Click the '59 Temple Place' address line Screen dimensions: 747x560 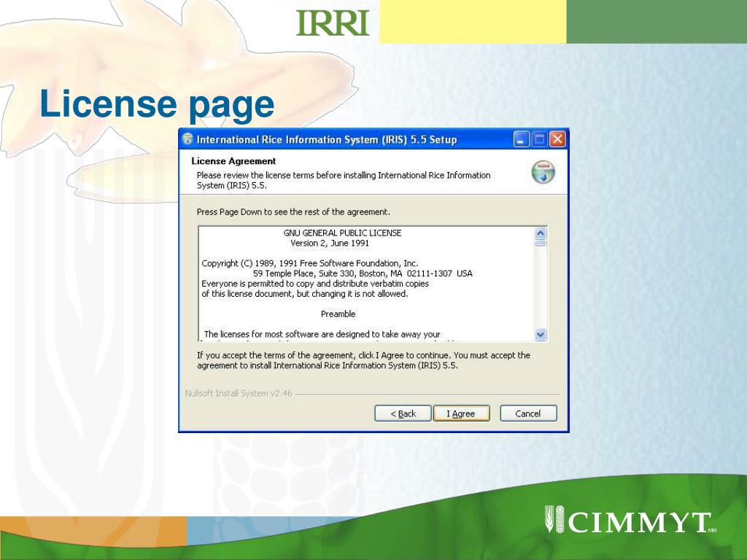(x=363, y=273)
